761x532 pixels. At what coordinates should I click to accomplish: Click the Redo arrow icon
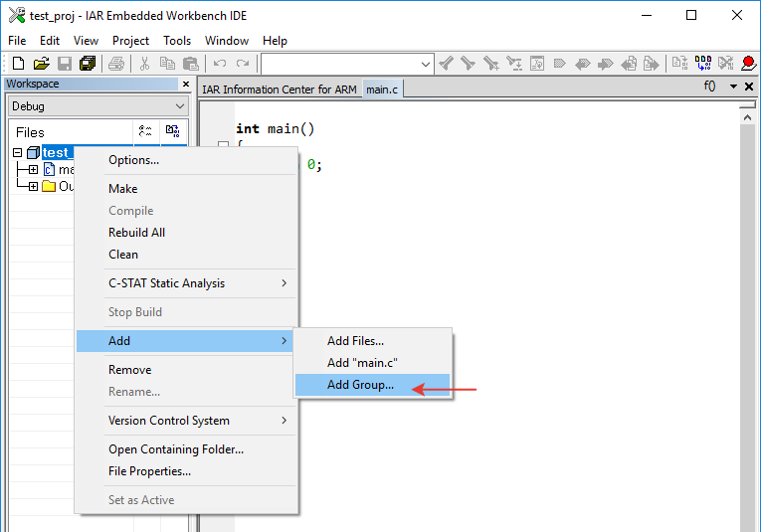[x=243, y=64]
